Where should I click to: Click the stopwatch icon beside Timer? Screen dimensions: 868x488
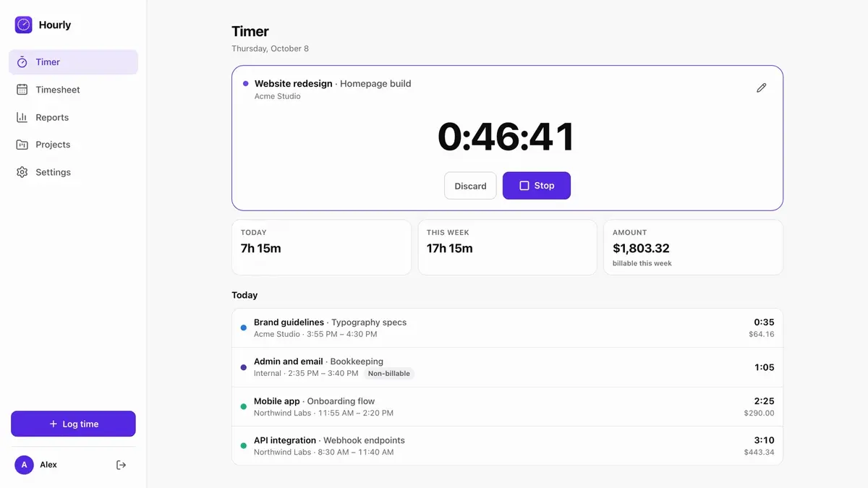pyautogui.click(x=22, y=62)
